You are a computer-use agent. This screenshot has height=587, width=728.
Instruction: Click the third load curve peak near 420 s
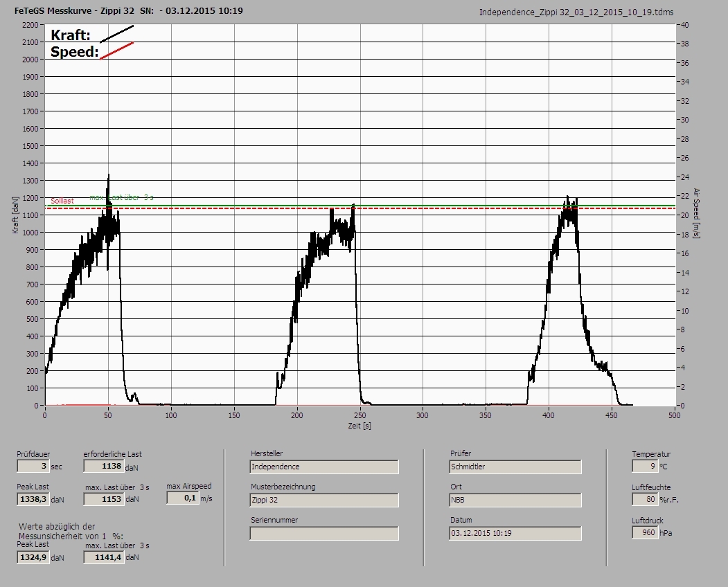click(x=567, y=198)
